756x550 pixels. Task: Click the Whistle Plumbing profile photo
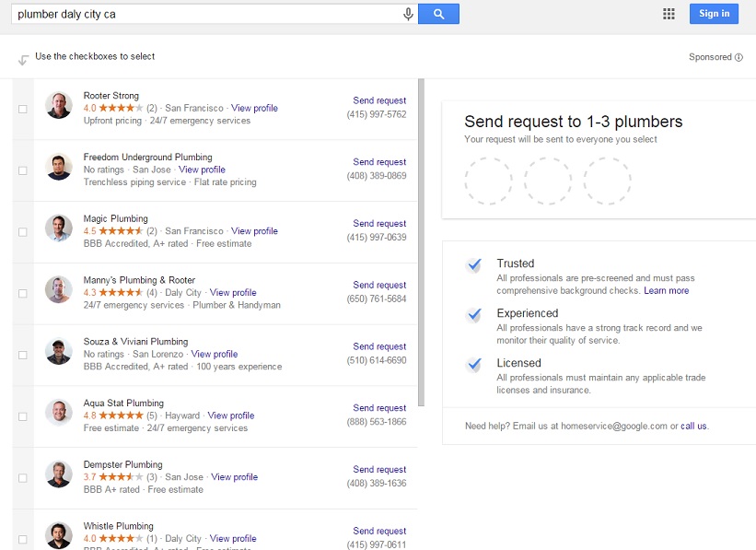(x=59, y=535)
